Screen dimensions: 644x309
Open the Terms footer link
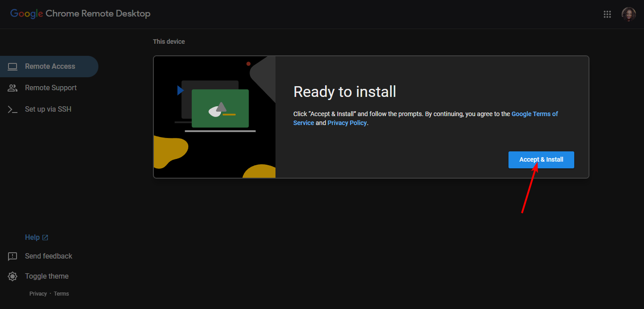(x=61, y=294)
